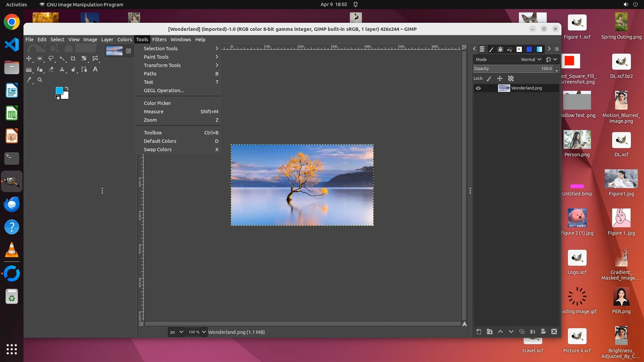644x362 pixels.
Task: Add a layer mask icon
Action: click(x=543, y=331)
